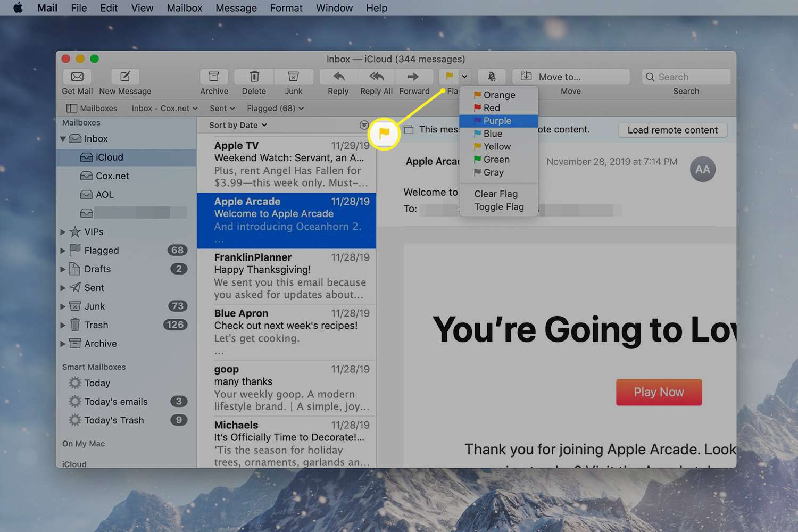Image resolution: width=798 pixels, height=532 pixels.
Task: Open the Archive mailbox in sidebar
Action: pyautogui.click(x=126, y=344)
